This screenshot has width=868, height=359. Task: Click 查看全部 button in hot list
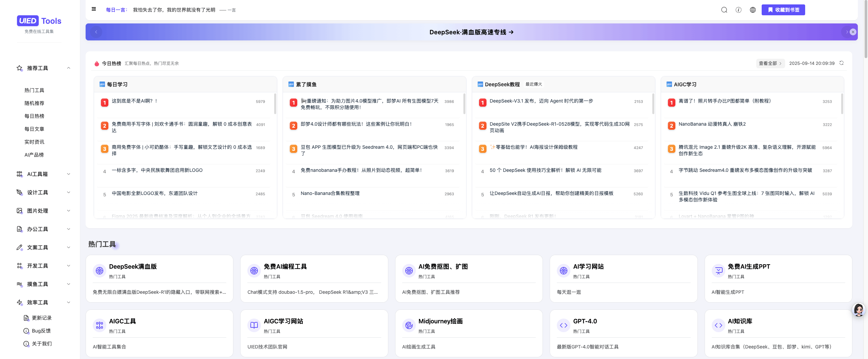[x=770, y=63]
